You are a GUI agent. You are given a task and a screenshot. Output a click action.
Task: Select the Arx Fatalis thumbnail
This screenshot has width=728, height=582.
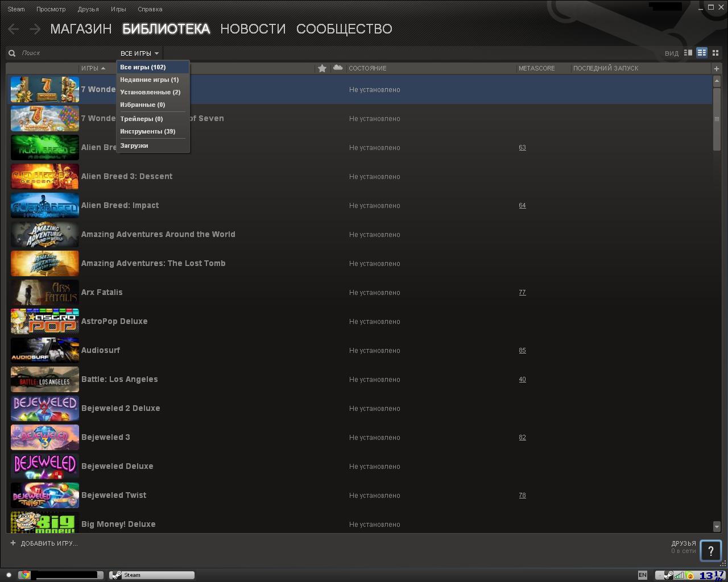[45, 292]
